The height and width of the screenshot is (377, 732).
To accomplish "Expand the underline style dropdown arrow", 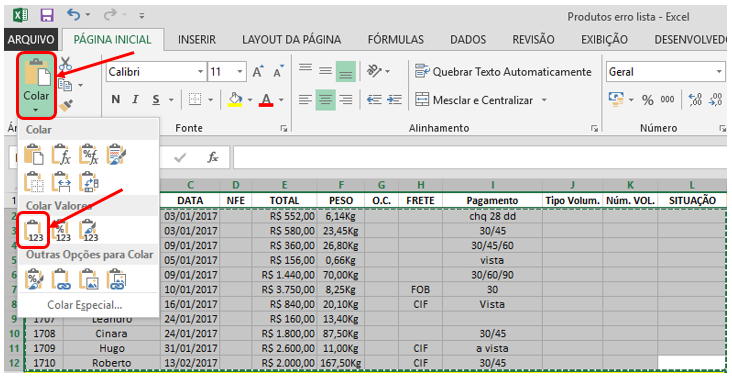I will click(x=171, y=100).
